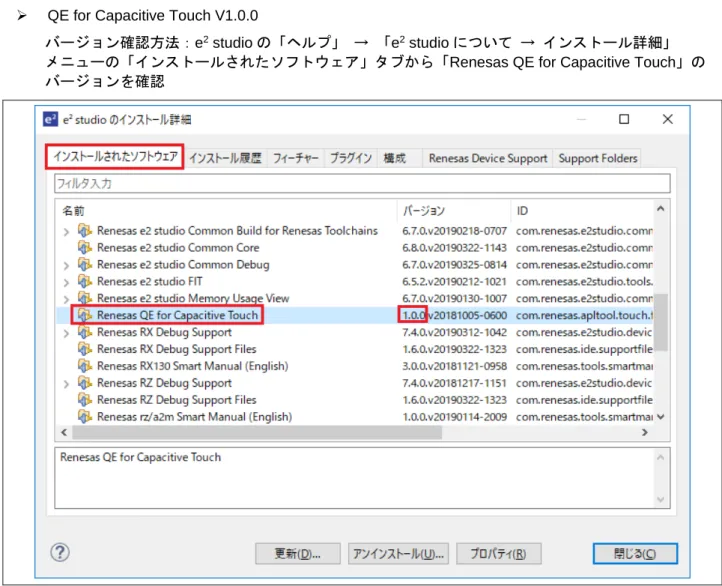
Task: Click the フィルタ入力 filter field
Action: [x=362, y=183]
